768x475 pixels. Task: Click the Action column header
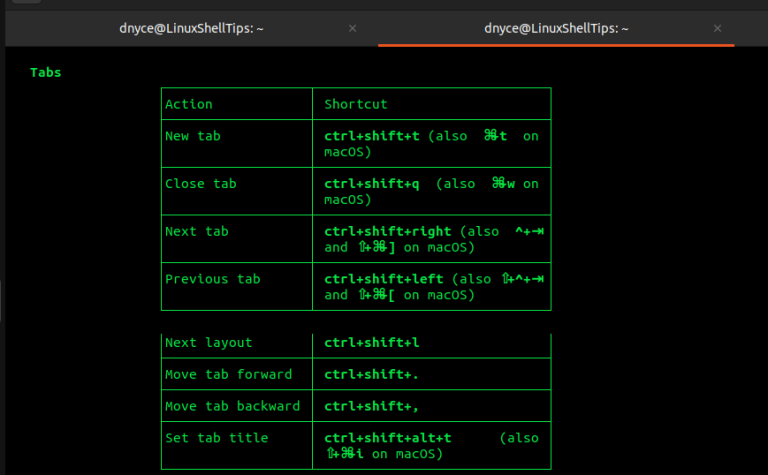[189, 104]
